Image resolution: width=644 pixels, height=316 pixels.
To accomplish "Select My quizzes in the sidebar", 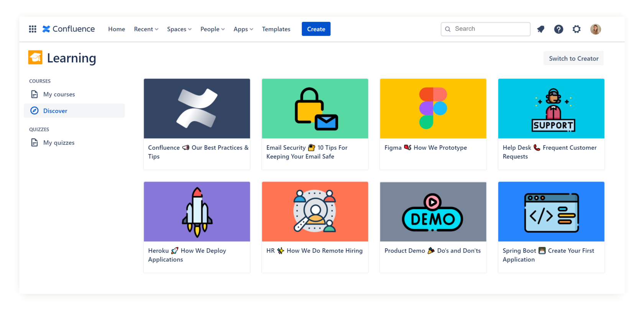I will [74, 142].
